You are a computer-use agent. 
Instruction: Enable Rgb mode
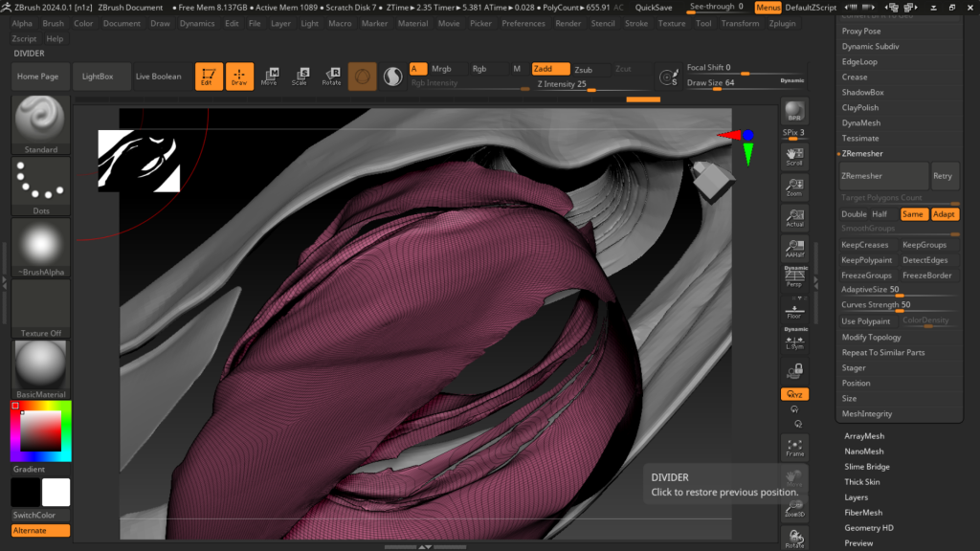(x=479, y=69)
